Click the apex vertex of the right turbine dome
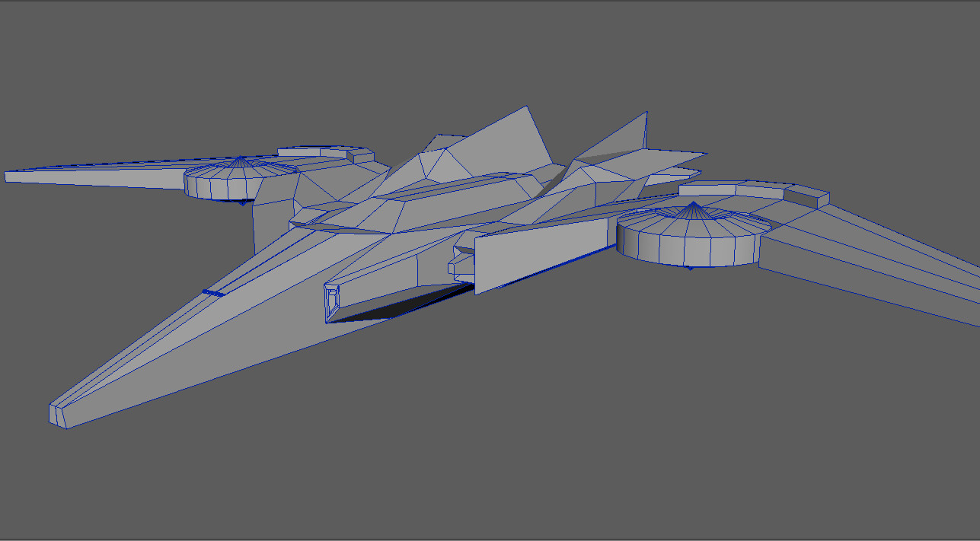 pos(694,202)
